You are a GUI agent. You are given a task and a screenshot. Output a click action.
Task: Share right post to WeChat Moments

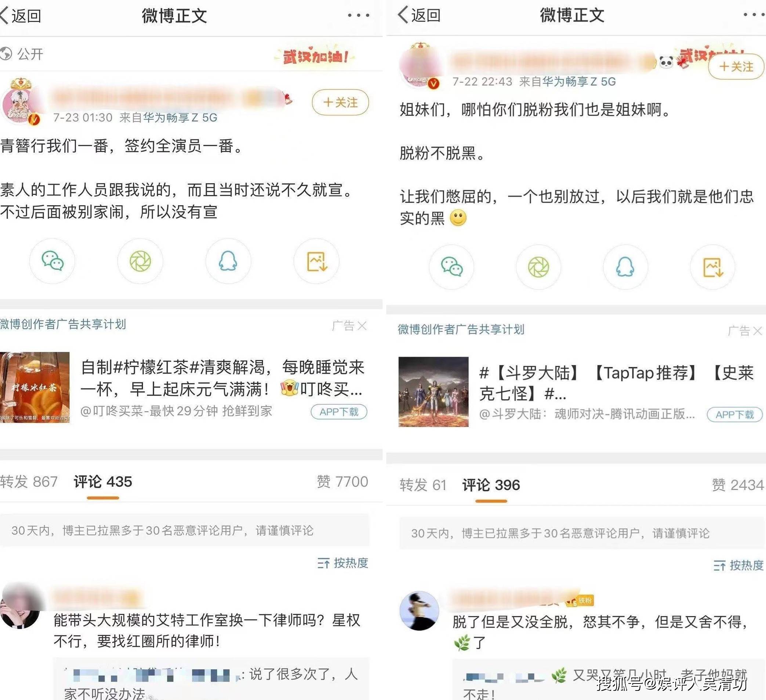538,267
